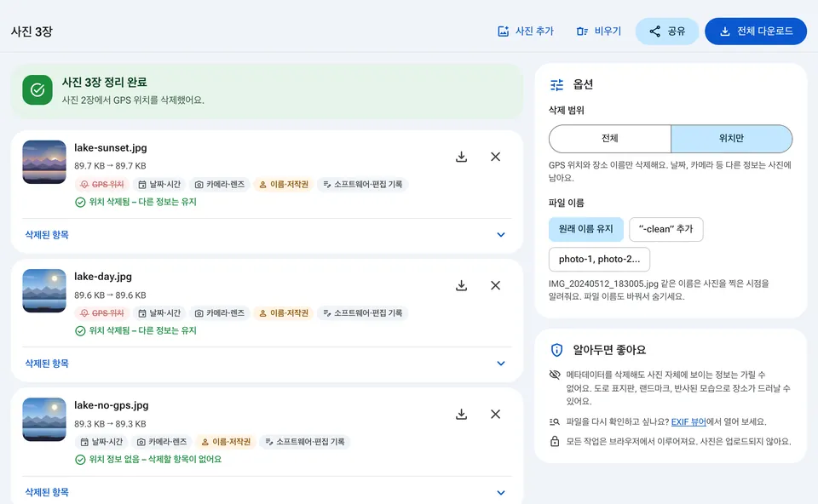Viewport: 818px width, 504px height.
Task: Click 사진 3장 정리 완료 banner title
Action: point(104,83)
